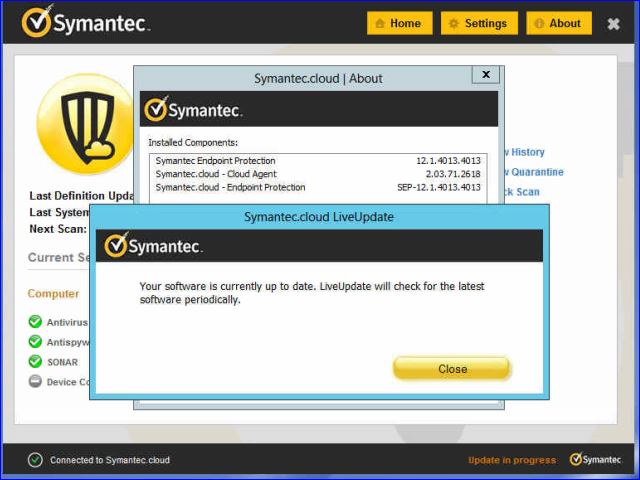The height and width of the screenshot is (480, 640).
Task: Click version number 12.1.4013.4013
Action: (x=448, y=161)
